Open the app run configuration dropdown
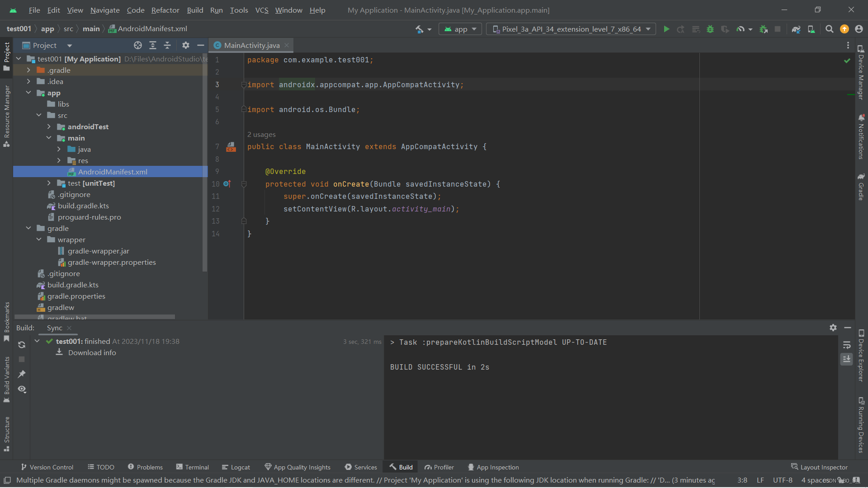The image size is (868, 488). [x=460, y=29]
